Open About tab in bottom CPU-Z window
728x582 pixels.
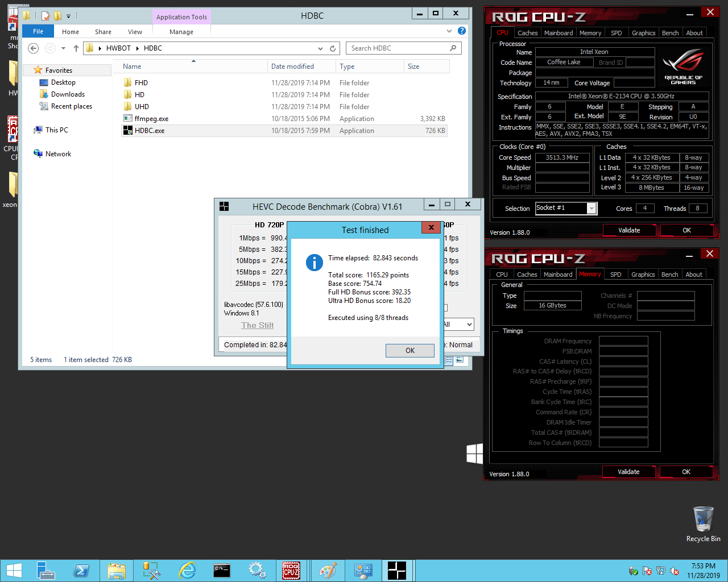[693, 275]
